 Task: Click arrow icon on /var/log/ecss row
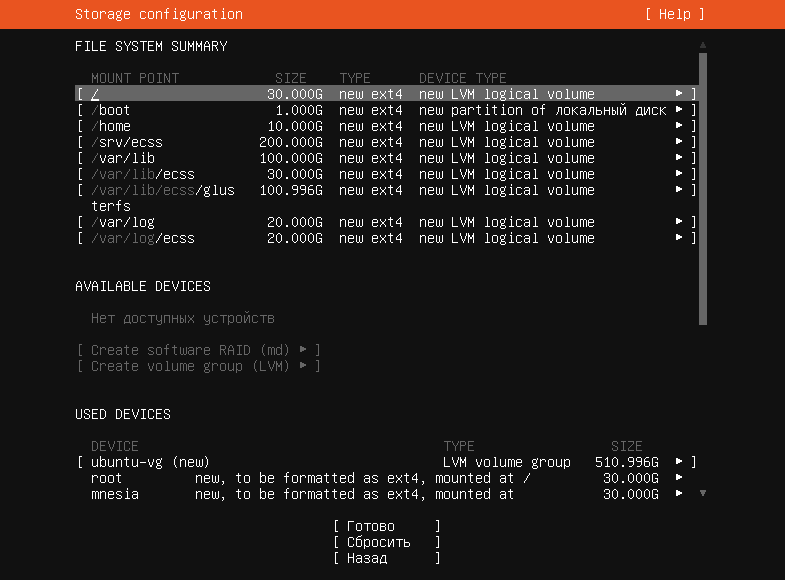pyautogui.click(x=679, y=238)
